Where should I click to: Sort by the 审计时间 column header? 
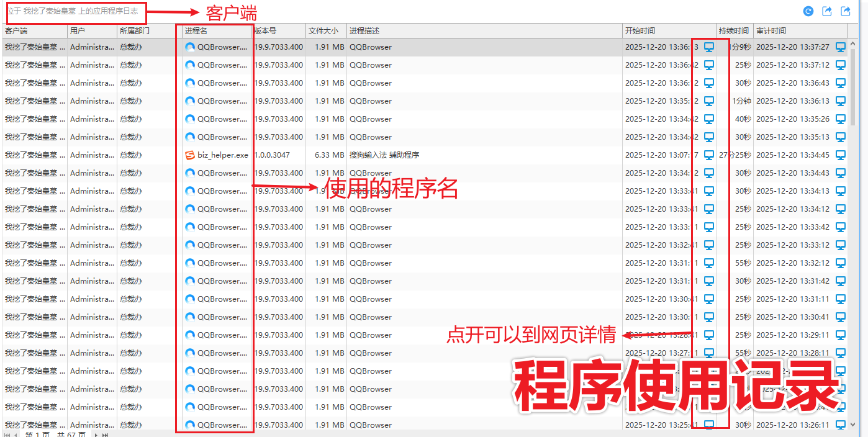coord(800,30)
